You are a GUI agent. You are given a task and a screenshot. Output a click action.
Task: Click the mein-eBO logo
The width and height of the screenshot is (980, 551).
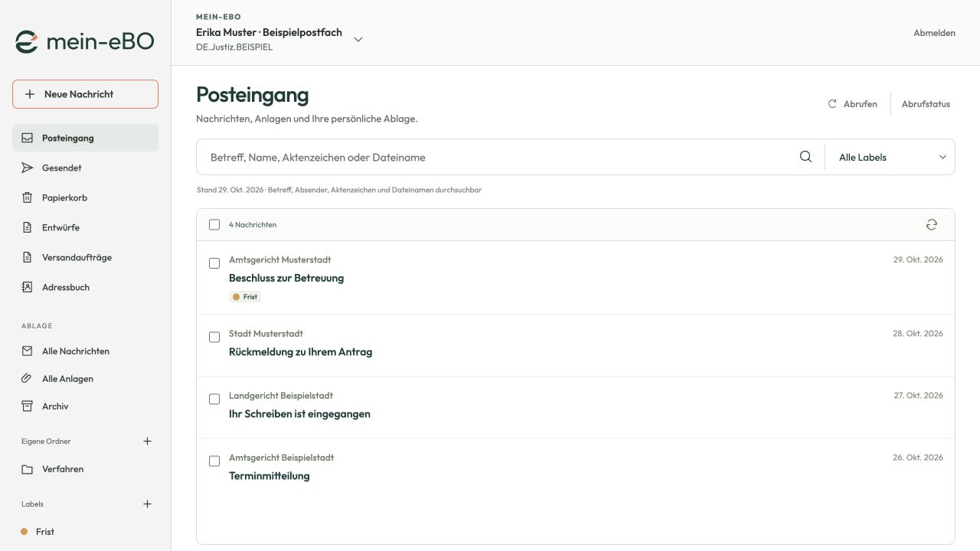pos(85,42)
